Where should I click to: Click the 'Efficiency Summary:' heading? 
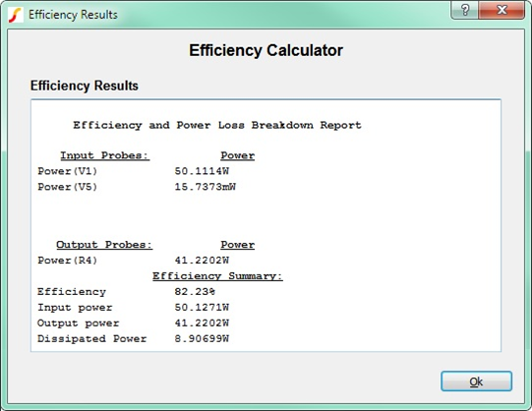pyautogui.click(x=217, y=276)
